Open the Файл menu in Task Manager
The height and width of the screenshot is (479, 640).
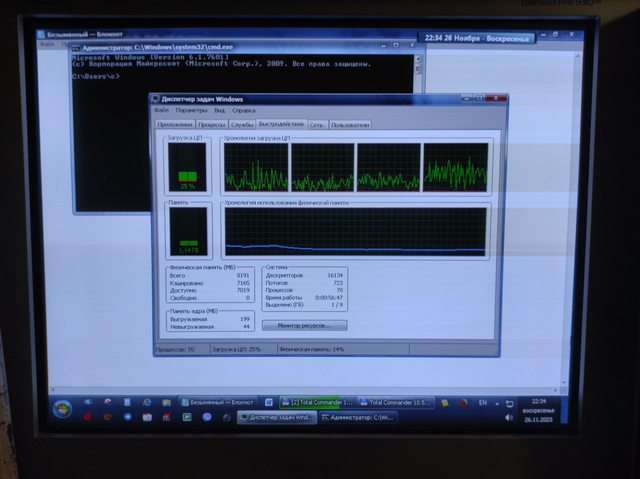pos(162,111)
